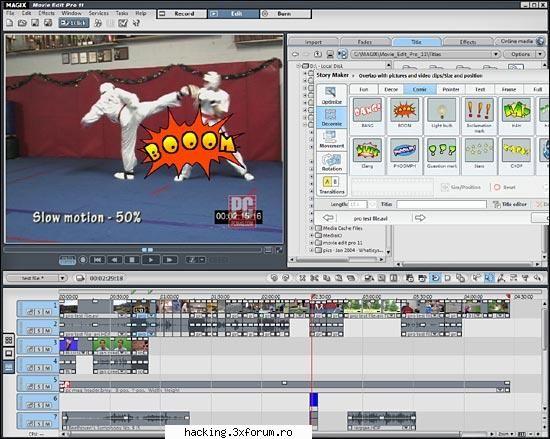
Task: Toggle Mute on track 3
Action: pyautogui.click(x=47, y=349)
